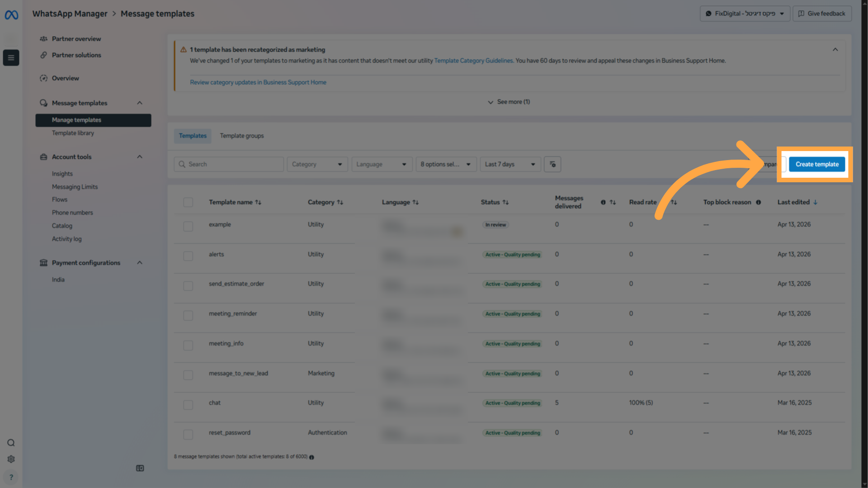Open settings gear in left rail
Screen dimensions: 868x488
point(11,459)
